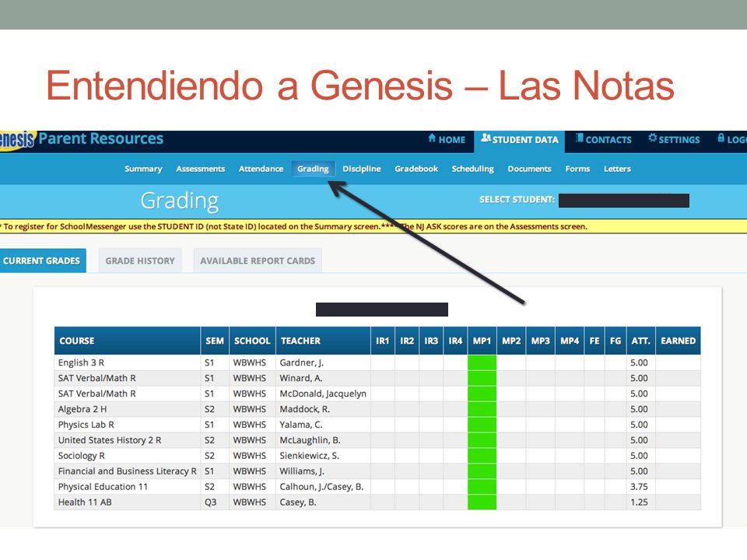View the Scheduling section

[x=472, y=169]
